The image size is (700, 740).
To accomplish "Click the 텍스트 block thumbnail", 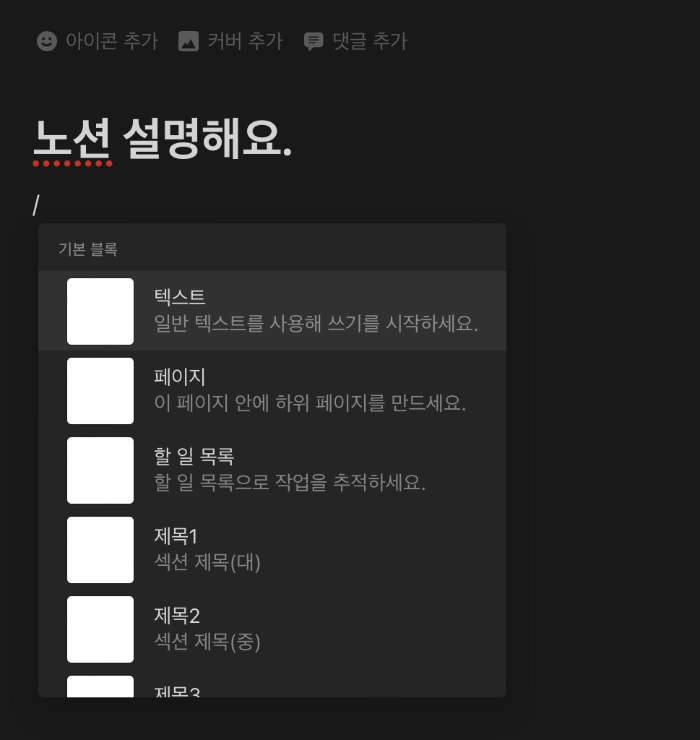I will (x=100, y=311).
